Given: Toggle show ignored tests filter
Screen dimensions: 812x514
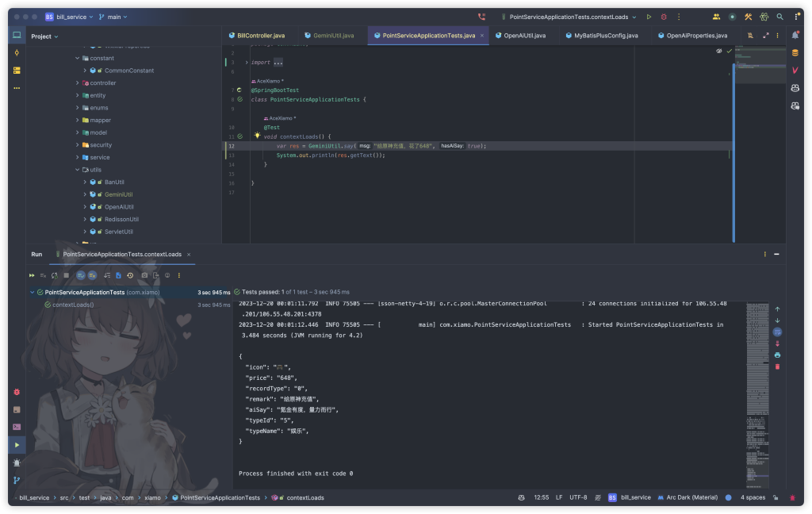Looking at the screenshot, I should [x=92, y=275].
